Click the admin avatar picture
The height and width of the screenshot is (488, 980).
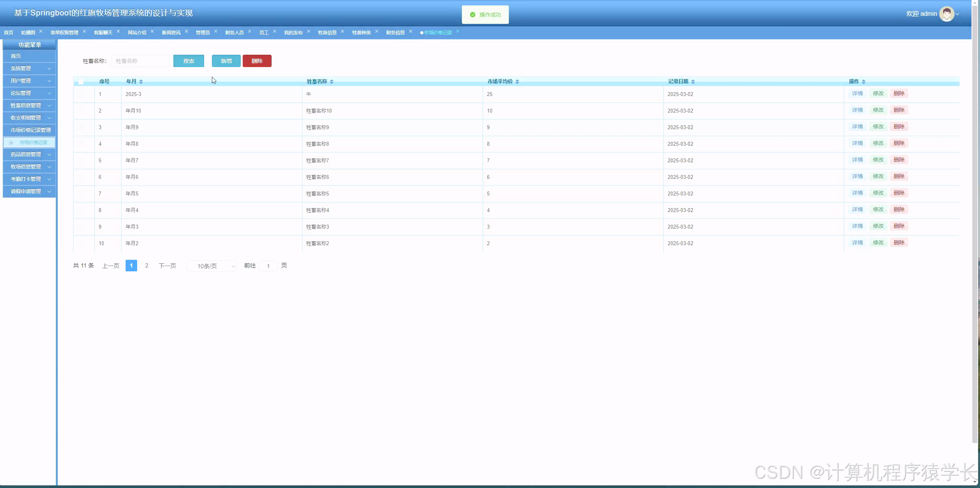(946, 14)
